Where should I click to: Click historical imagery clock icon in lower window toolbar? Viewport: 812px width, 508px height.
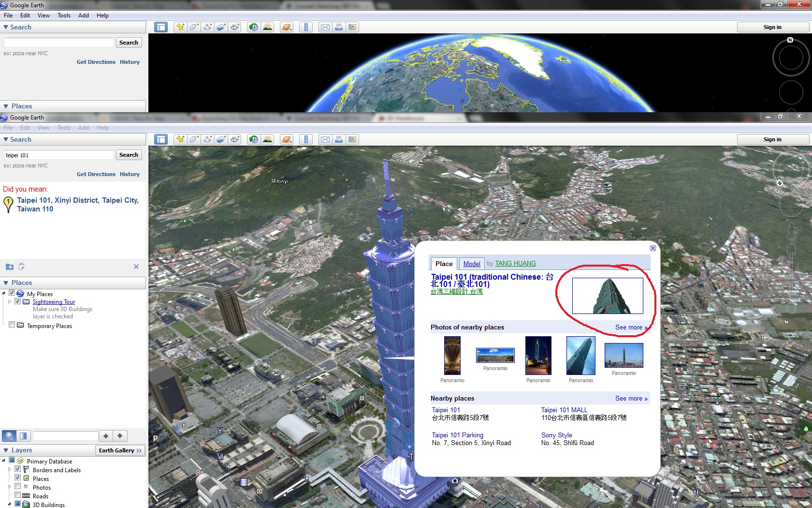254,139
